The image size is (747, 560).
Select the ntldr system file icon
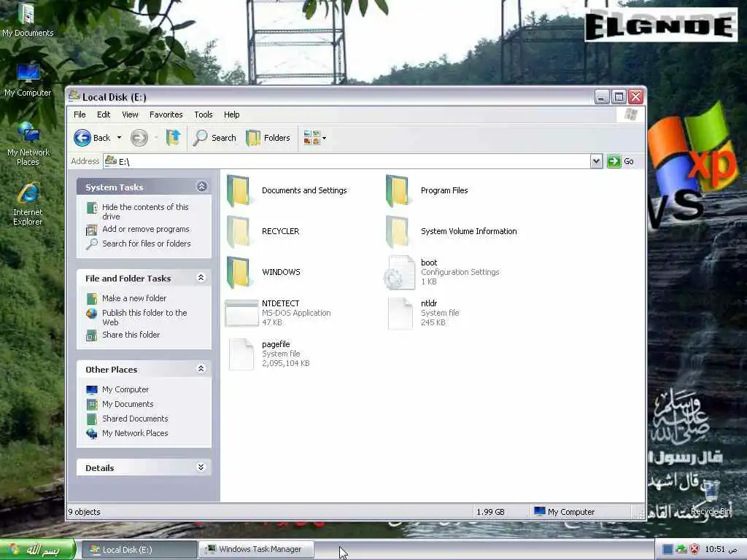tap(400, 313)
